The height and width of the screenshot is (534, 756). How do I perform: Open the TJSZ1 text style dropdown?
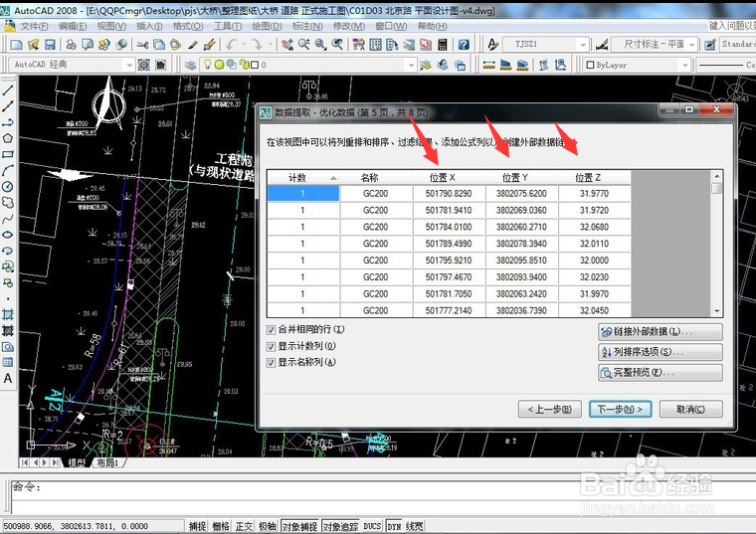[583, 45]
